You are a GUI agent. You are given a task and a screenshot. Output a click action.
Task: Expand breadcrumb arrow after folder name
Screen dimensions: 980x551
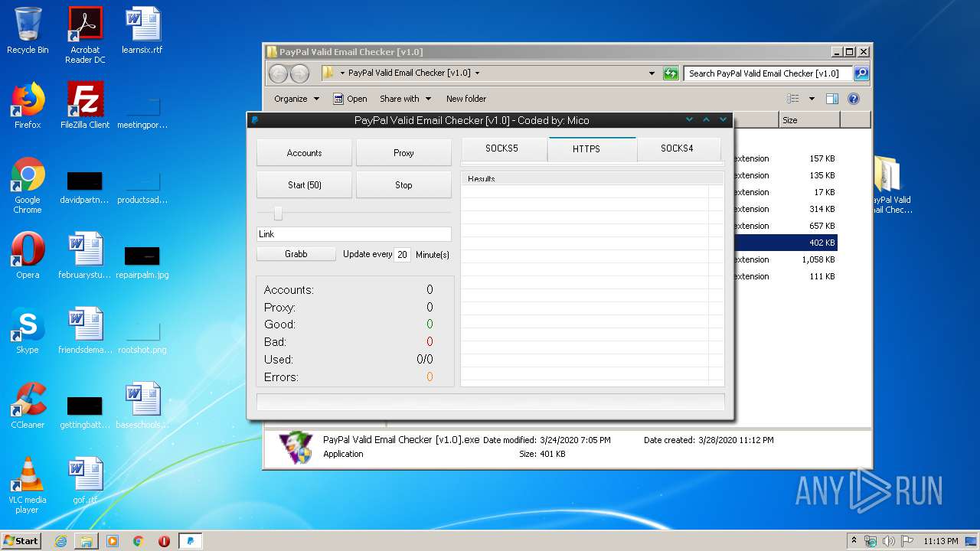pyautogui.click(x=478, y=73)
